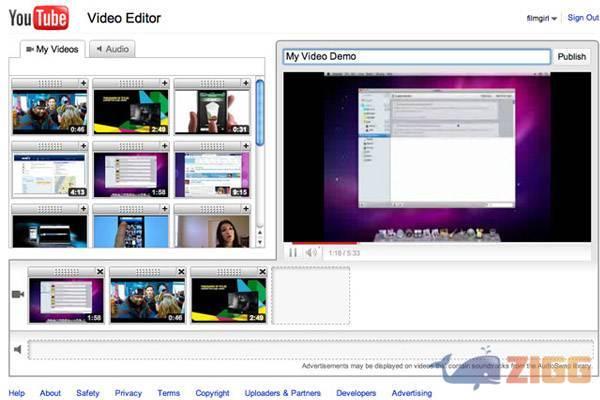Click scroll down arrow in video library

pyautogui.click(x=260, y=242)
